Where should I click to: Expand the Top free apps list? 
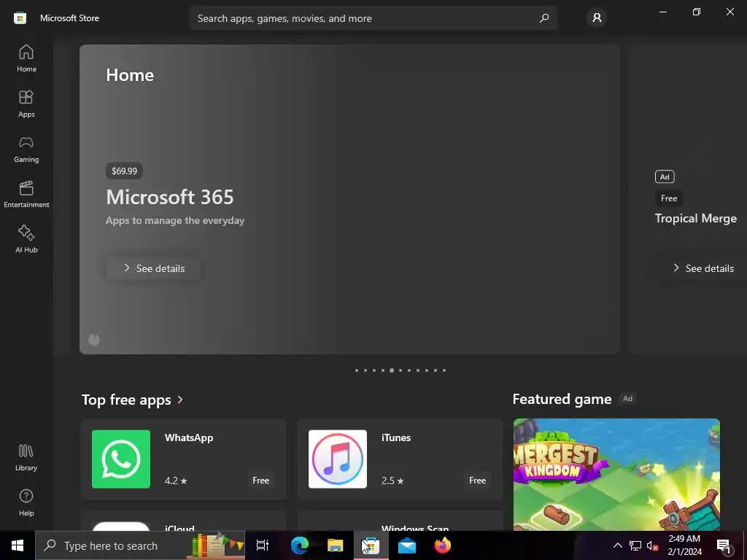point(180,400)
